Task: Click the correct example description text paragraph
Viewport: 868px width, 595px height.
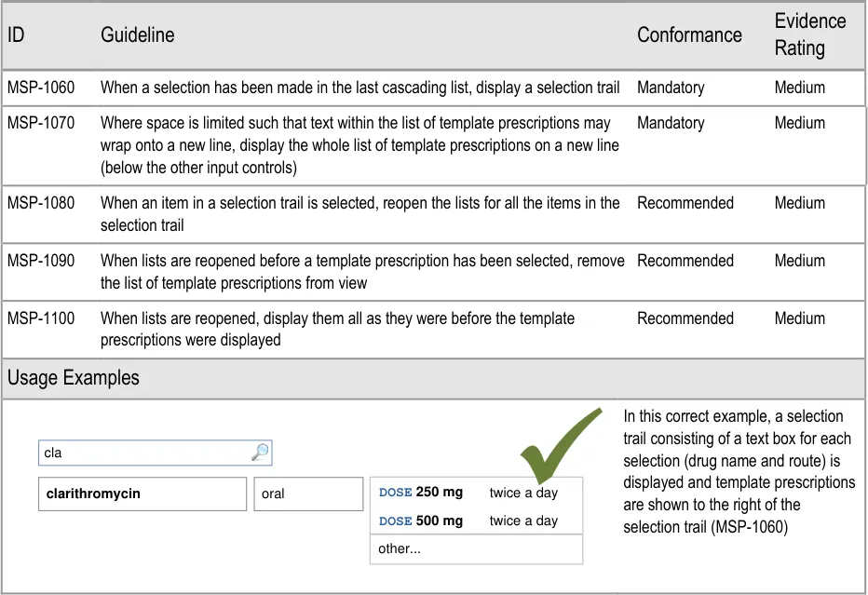Action: (739, 471)
